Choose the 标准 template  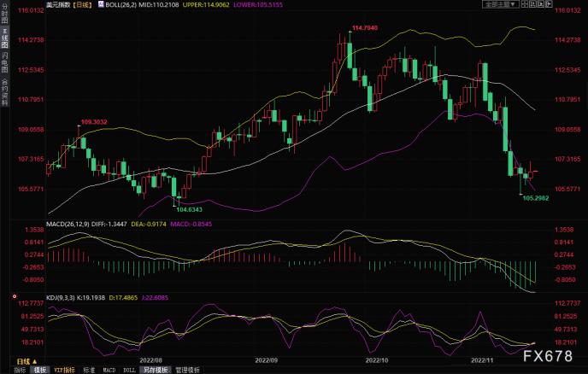89,370
